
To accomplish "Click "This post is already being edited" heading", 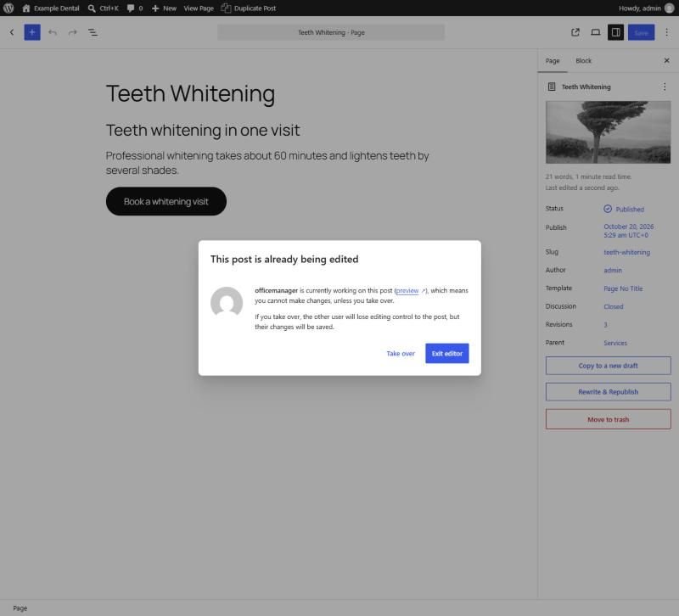I will [284, 260].
